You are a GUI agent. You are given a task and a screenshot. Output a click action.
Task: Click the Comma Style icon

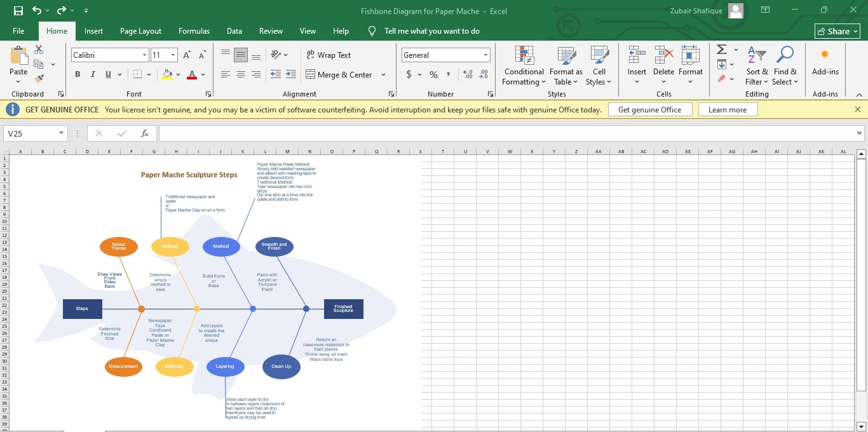[x=449, y=74]
